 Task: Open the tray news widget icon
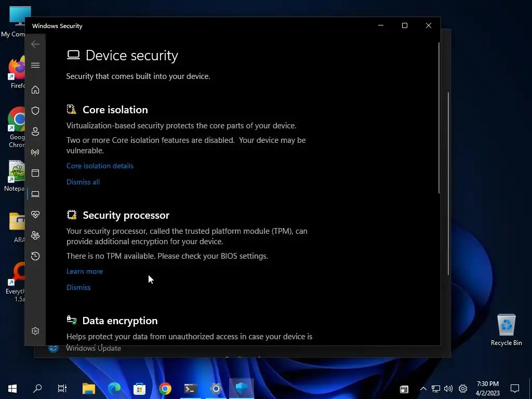(x=404, y=389)
